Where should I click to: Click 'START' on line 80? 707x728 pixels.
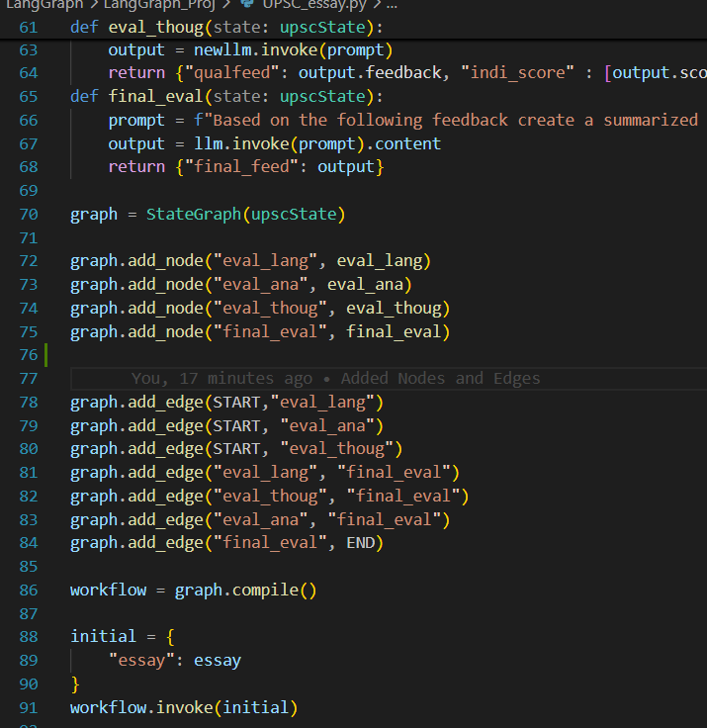[236, 449]
